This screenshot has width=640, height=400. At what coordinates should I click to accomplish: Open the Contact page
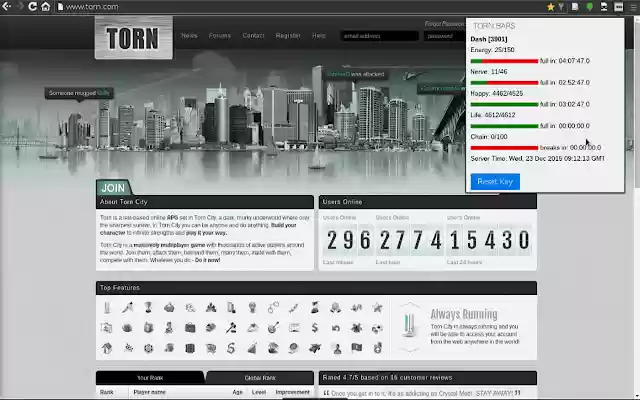[x=253, y=36]
